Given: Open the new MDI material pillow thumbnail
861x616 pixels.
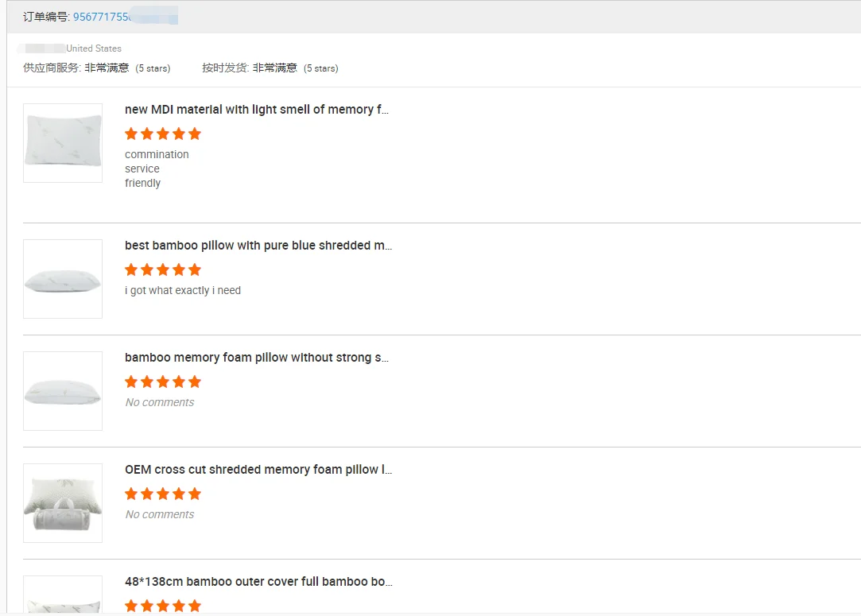Looking at the screenshot, I should 63,143.
